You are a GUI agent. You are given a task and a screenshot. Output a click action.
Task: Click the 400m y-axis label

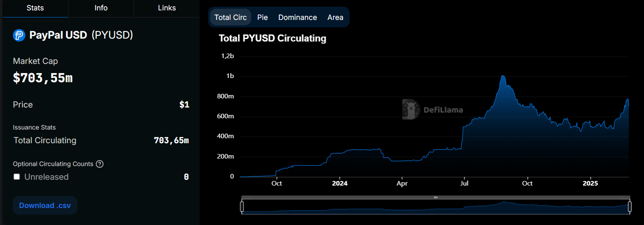coord(226,136)
